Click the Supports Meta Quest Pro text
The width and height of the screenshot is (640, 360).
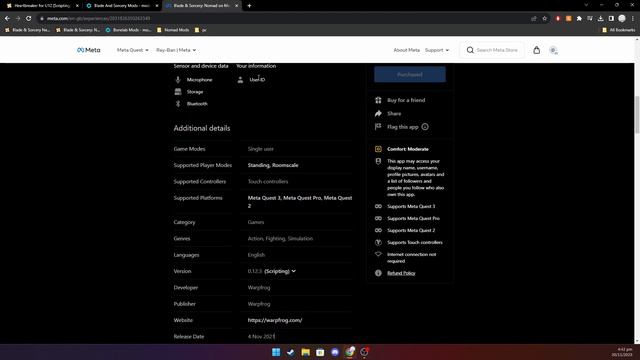pyautogui.click(x=413, y=218)
